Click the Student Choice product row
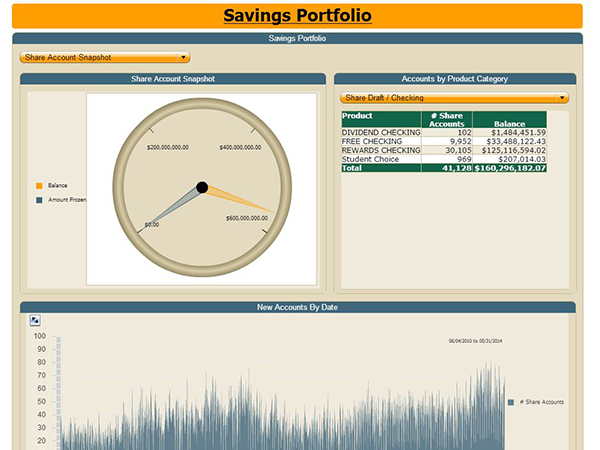Image resolution: width=600 pixels, height=450 pixels. tap(371, 159)
